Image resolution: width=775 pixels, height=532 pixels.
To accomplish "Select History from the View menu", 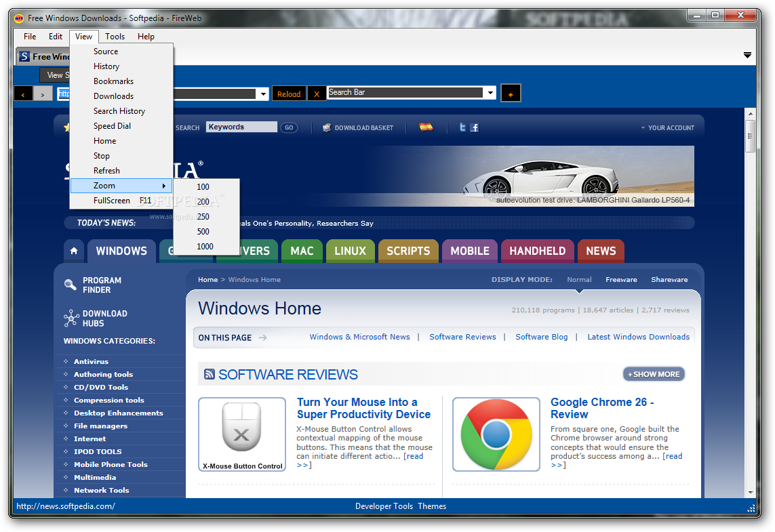I will pyautogui.click(x=121, y=66).
